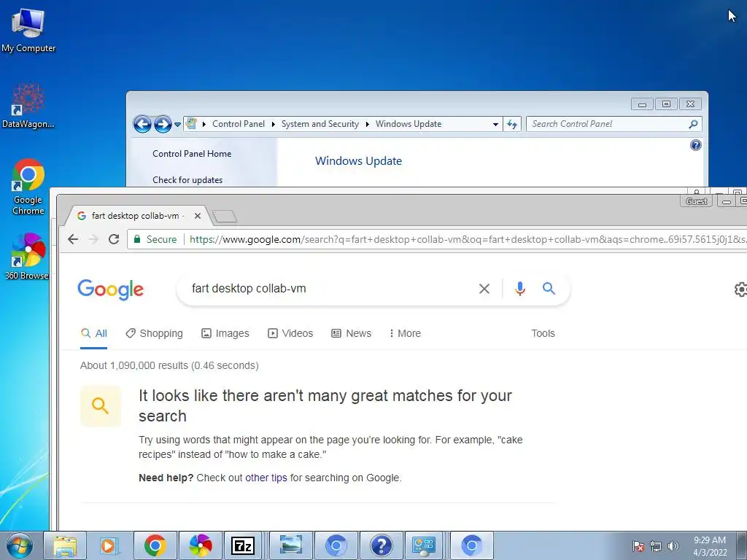The height and width of the screenshot is (560, 747).
Task: Launch 360 Browser desktop shortcut
Action: tap(27, 256)
